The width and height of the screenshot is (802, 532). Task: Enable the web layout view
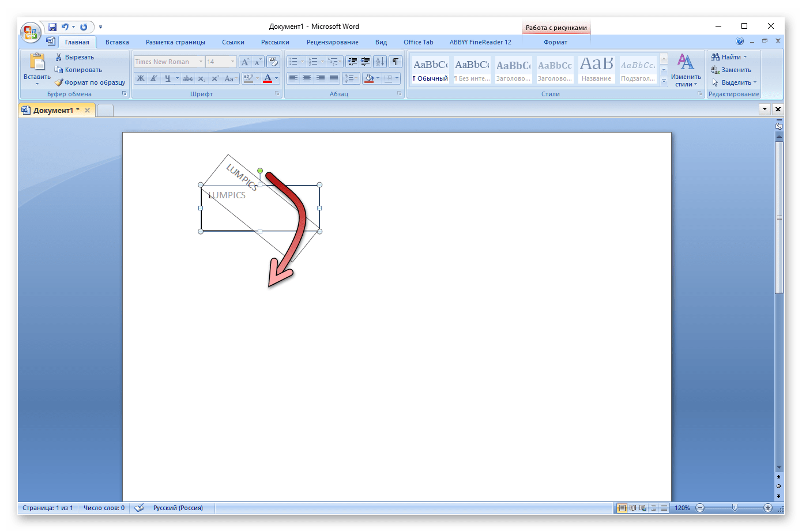point(643,508)
